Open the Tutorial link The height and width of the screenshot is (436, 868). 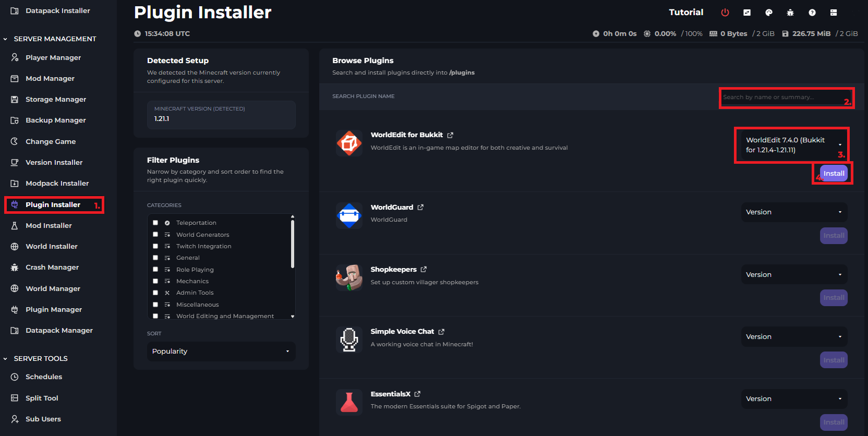click(686, 13)
